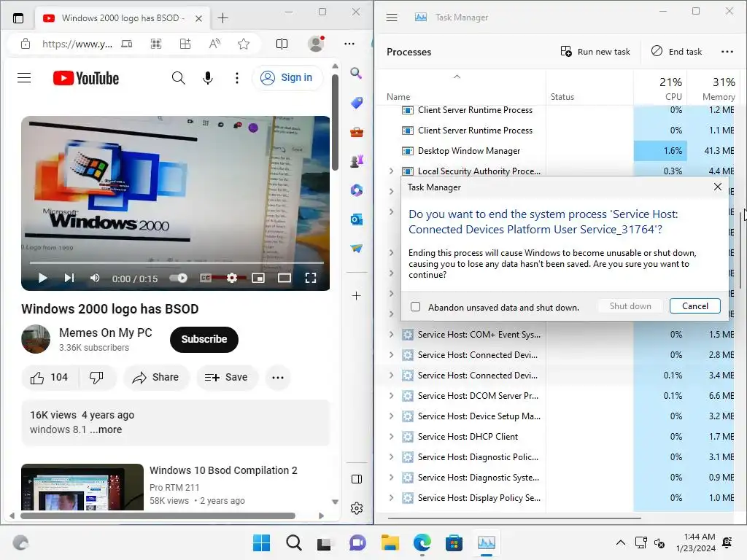Expand description with ...more link
Image resolution: width=747 pixels, height=560 pixels.
pos(106,429)
